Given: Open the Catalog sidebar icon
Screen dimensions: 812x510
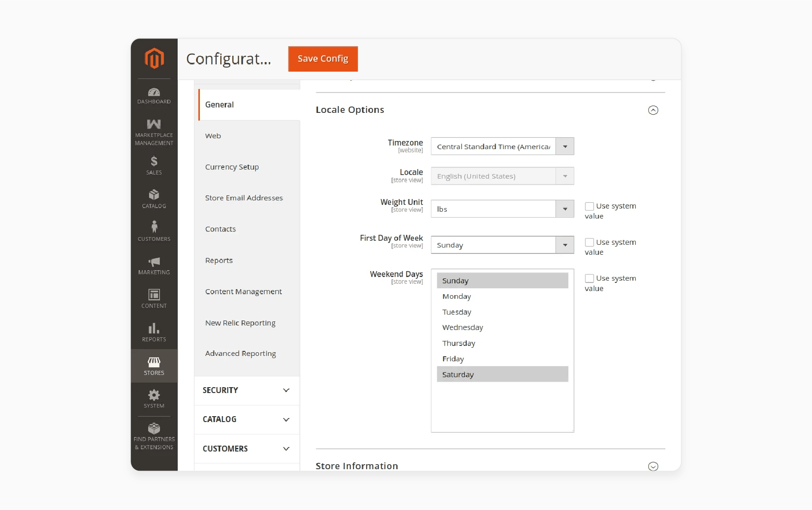Looking at the screenshot, I should 154,199.
